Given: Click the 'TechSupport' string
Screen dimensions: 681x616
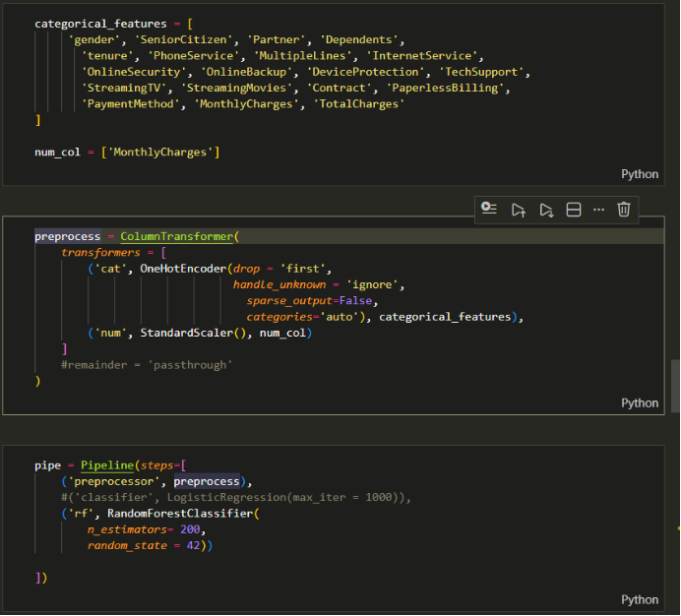Looking at the screenshot, I should click(x=484, y=72).
